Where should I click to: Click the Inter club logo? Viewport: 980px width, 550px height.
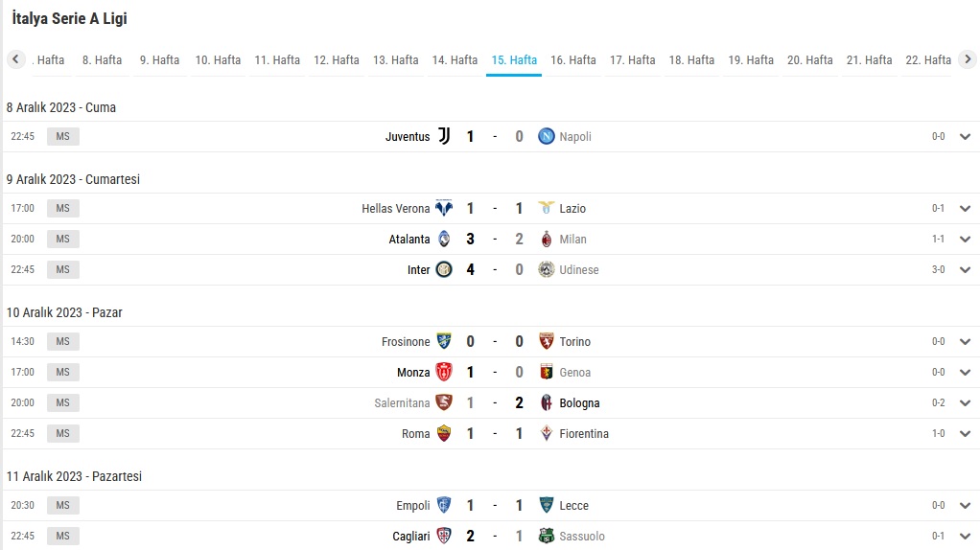pos(444,269)
